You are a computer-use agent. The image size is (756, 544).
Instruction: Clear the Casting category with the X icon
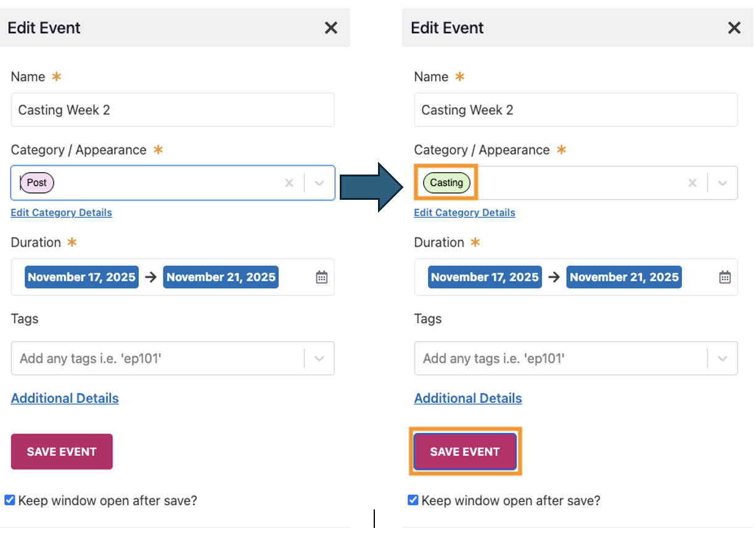click(692, 183)
